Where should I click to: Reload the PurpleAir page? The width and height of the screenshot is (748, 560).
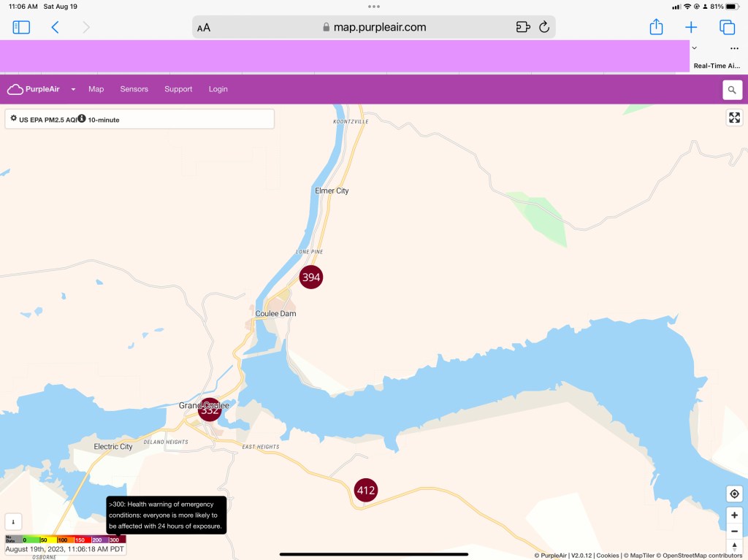(x=544, y=28)
